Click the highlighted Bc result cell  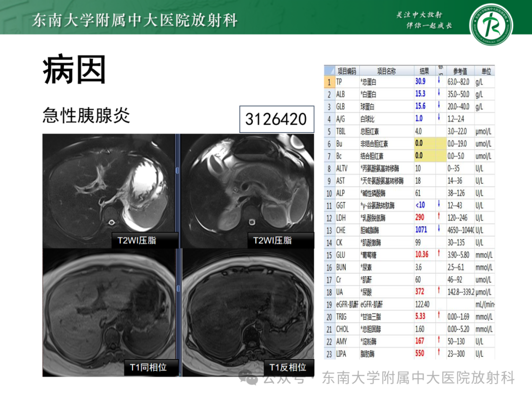pyautogui.click(x=425, y=156)
